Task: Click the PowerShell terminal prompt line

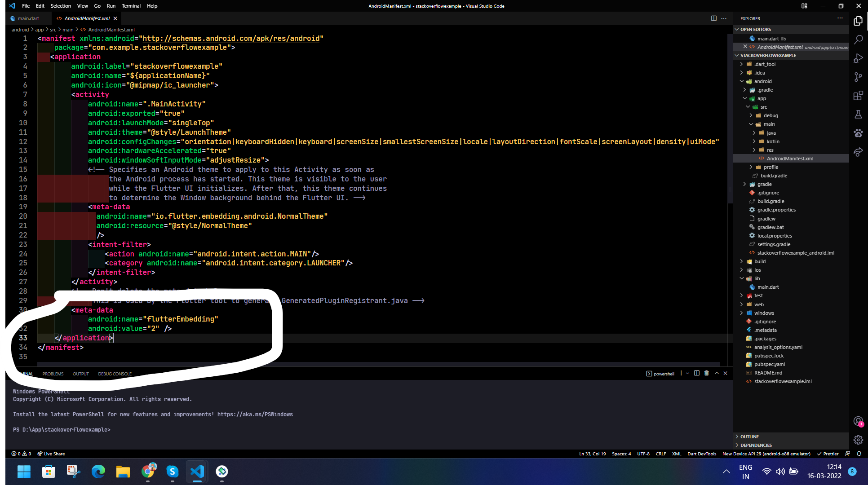Action: 62,430
